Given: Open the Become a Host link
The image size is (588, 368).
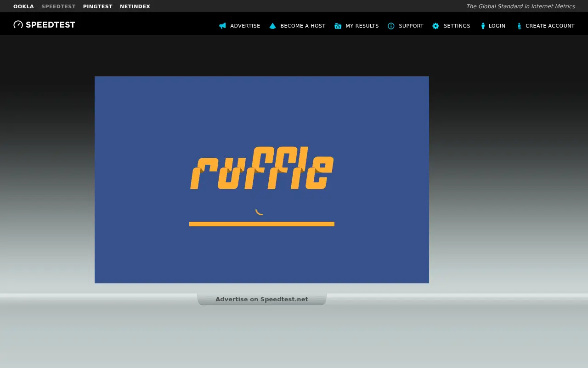Looking at the screenshot, I should [303, 26].
